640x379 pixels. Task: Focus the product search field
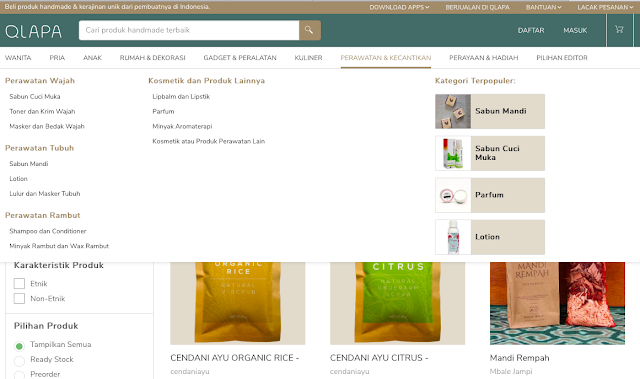(x=189, y=30)
